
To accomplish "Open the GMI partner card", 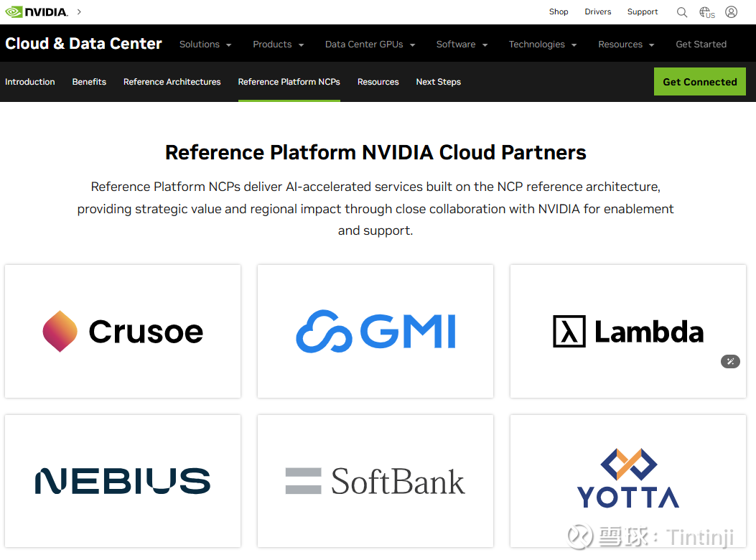I will click(x=375, y=332).
